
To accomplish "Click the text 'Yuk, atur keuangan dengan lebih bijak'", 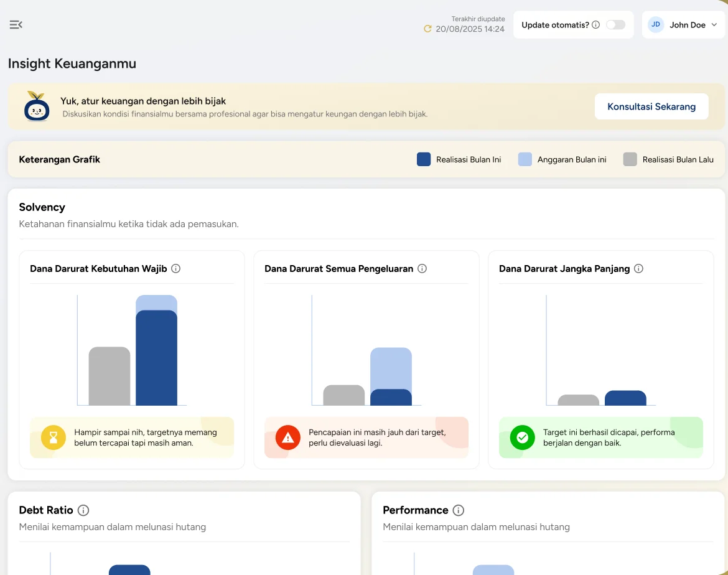I will [143, 101].
